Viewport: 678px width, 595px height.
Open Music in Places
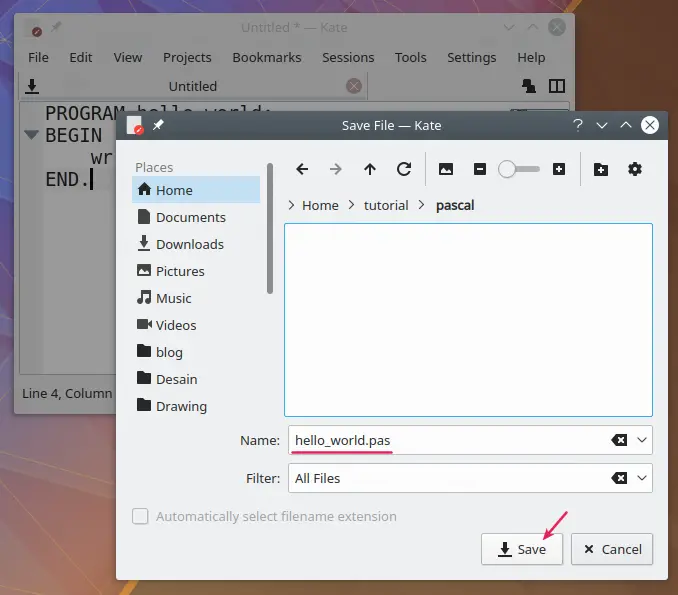(196, 298)
